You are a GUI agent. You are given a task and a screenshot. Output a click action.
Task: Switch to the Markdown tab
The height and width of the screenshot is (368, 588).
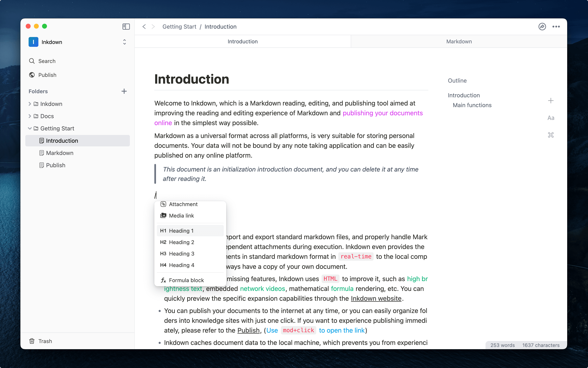459,41
